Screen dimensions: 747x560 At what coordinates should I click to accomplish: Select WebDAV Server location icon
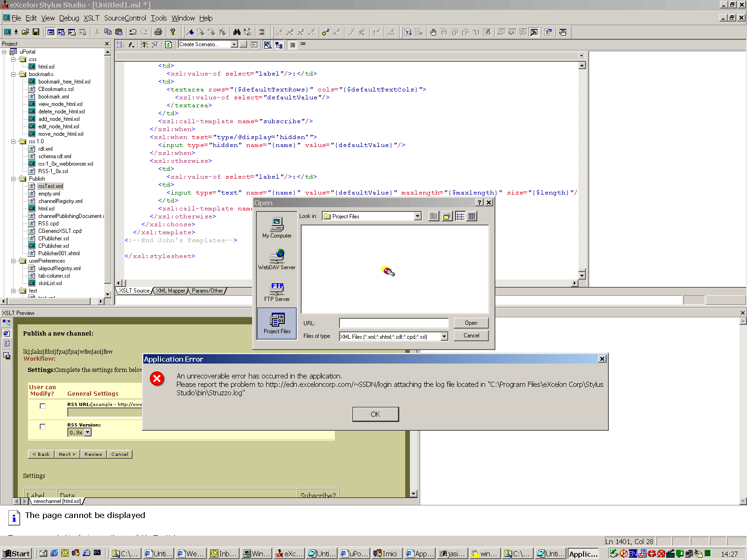pyautogui.click(x=277, y=260)
